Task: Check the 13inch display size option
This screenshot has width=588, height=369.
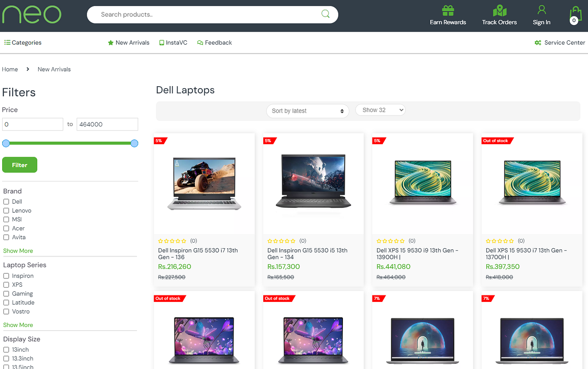Action: 6,350
